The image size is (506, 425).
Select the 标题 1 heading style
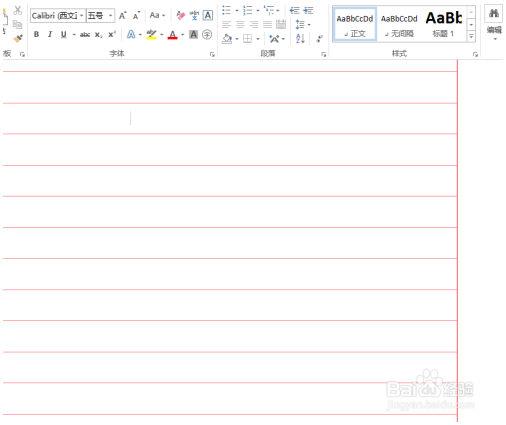click(x=443, y=24)
